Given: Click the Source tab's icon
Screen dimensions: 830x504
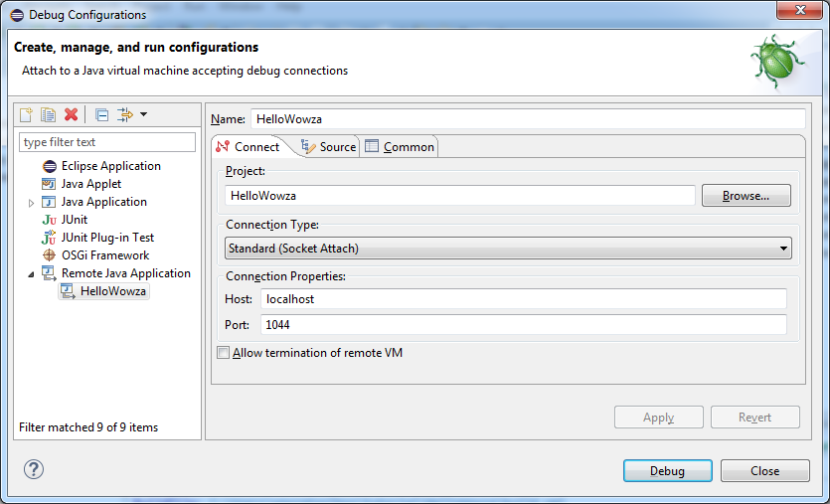Looking at the screenshot, I should tap(308, 147).
